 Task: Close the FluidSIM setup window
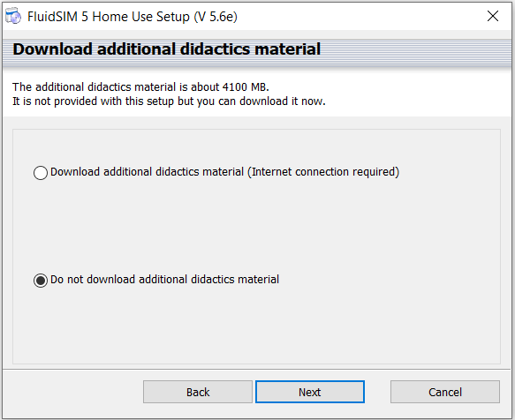pyautogui.click(x=493, y=16)
